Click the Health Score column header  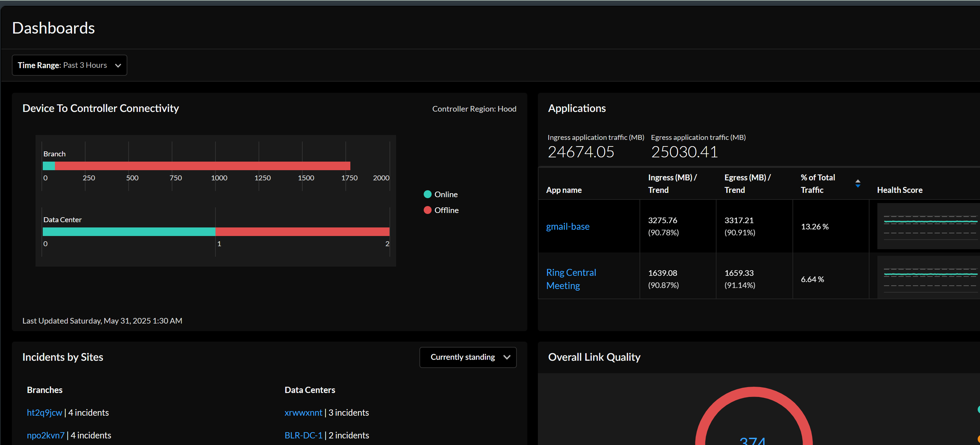899,190
